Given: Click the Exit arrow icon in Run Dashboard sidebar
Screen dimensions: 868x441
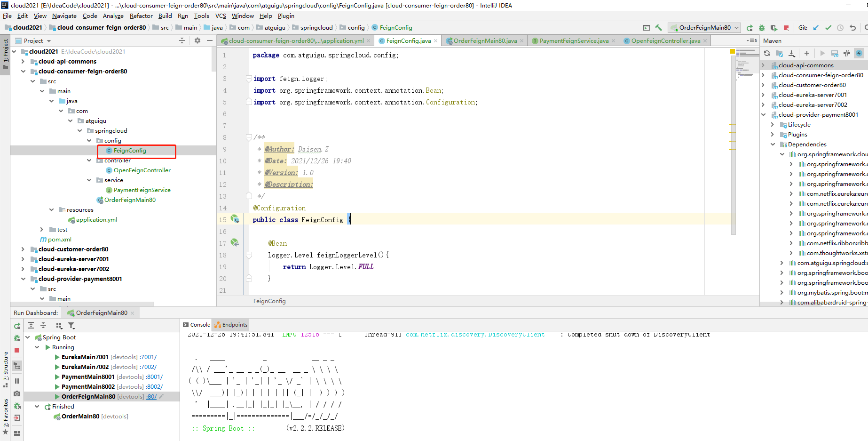Looking at the screenshot, I should coord(17,418).
